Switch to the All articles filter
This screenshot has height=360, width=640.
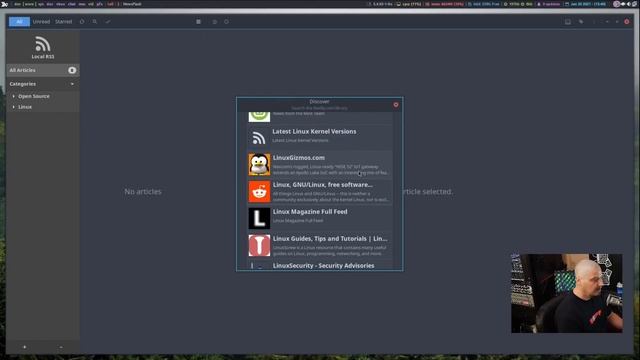pyautogui.click(x=19, y=22)
